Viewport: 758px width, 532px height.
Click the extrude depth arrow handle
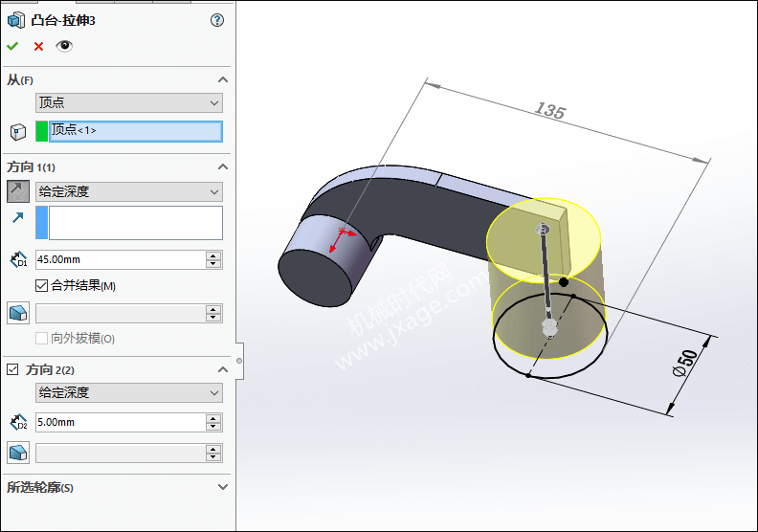tap(543, 228)
